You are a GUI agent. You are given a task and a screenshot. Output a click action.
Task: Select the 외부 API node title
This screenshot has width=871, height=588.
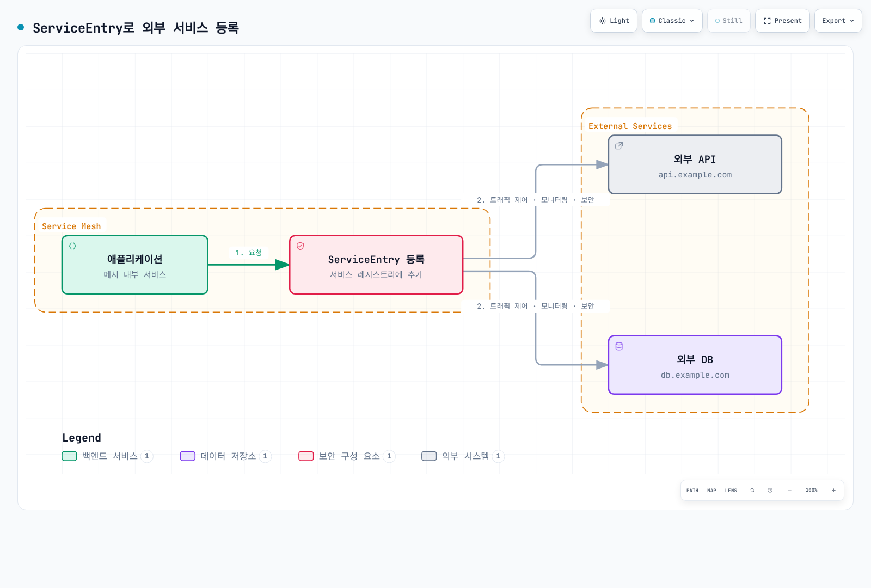[x=695, y=159]
